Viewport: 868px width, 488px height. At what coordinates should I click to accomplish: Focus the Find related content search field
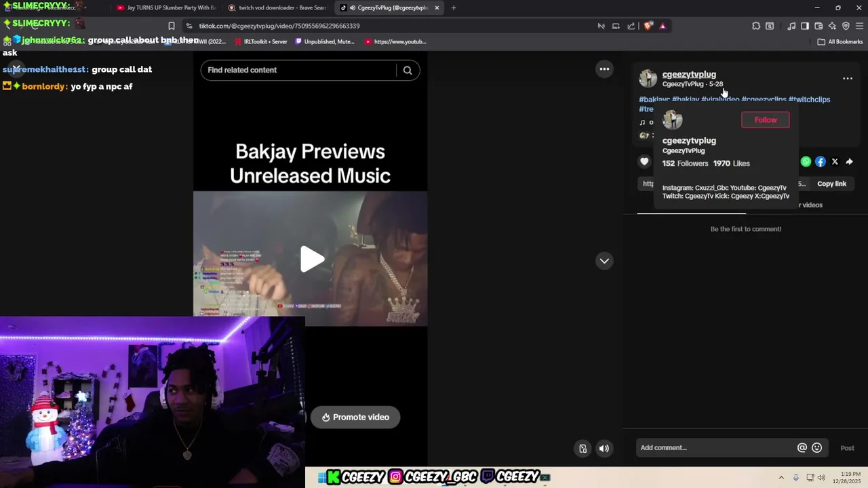click(298, 70)
